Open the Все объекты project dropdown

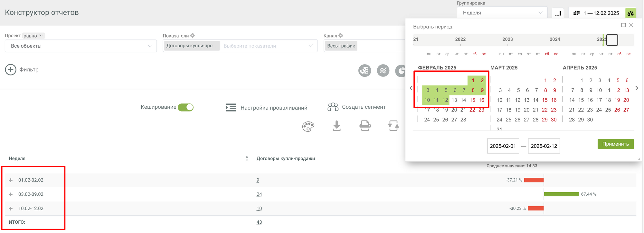(80, 46)
